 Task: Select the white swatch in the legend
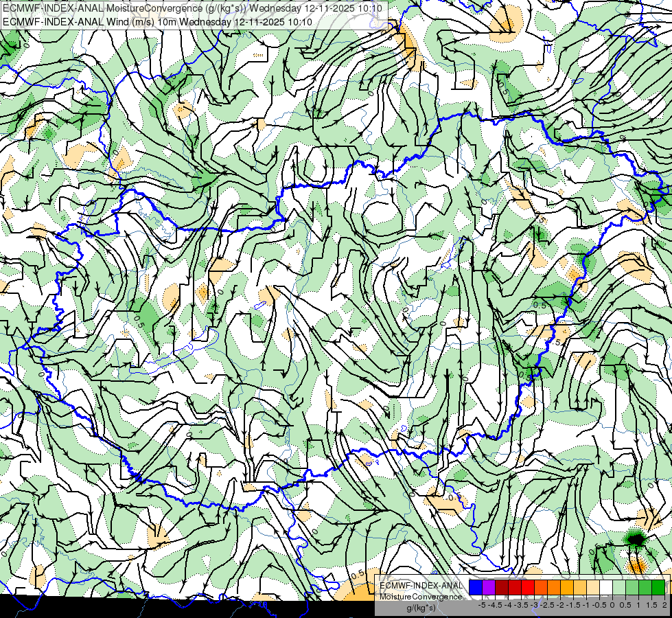tap(606, 588)
